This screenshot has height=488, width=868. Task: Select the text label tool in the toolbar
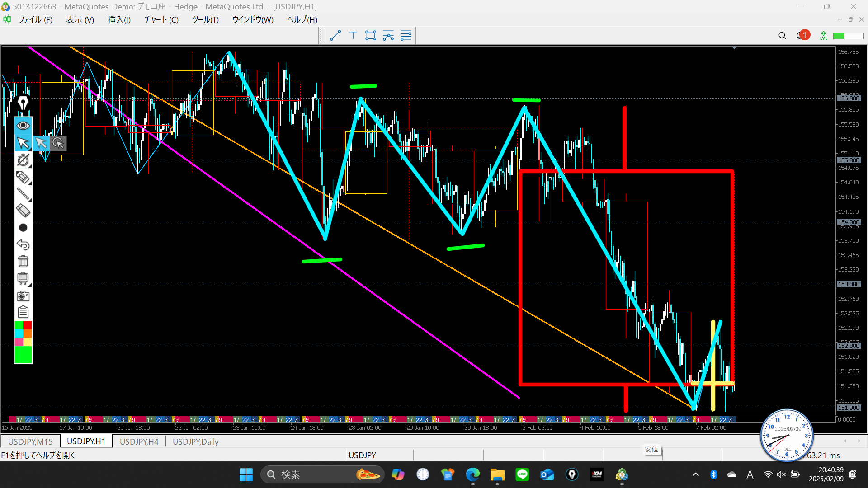pyautogui.click(x=353, y=36)
